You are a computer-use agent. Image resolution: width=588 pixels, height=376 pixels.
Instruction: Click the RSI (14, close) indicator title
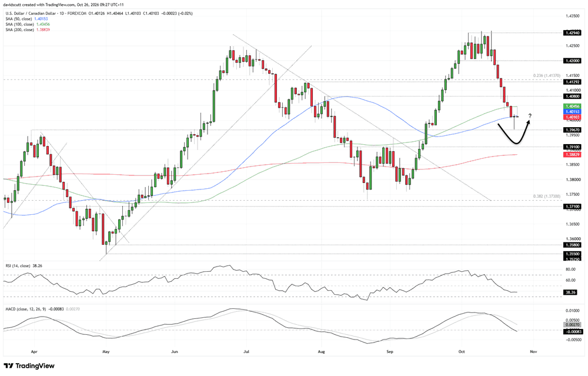tap(18, 266)
